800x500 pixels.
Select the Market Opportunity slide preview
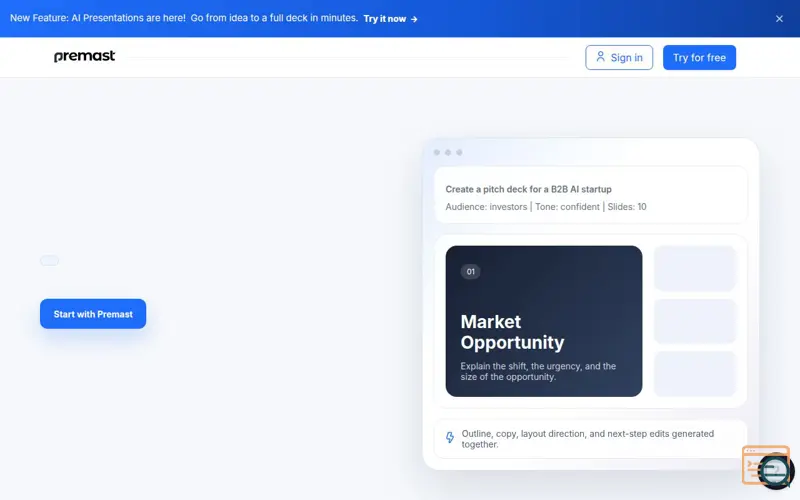[543, 321]
